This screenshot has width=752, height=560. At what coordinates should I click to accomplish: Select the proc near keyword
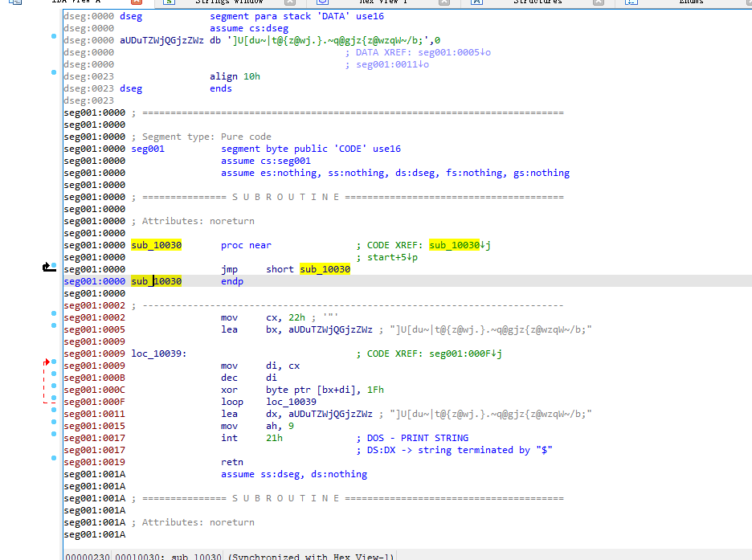pos(246,245)
